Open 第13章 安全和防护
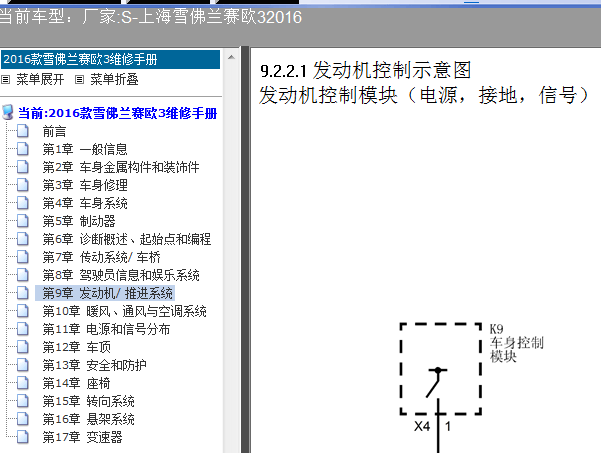This screenshot has height=453, width=601. point(94,366)
